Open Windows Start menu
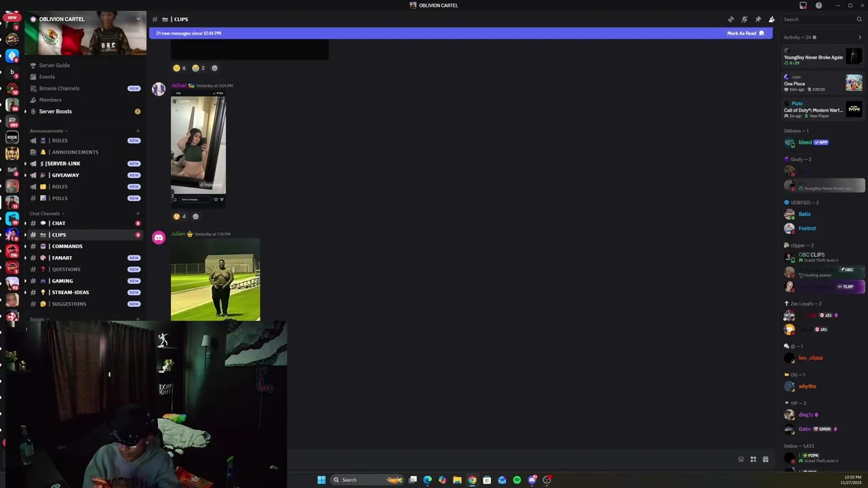 click(x=321, y=480)
